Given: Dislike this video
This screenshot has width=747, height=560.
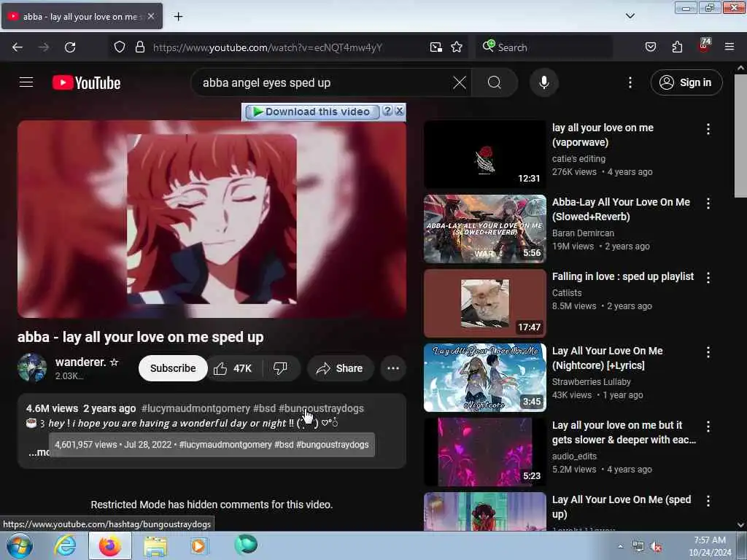Looking at the screenshot, I should (x=281, y=368).
